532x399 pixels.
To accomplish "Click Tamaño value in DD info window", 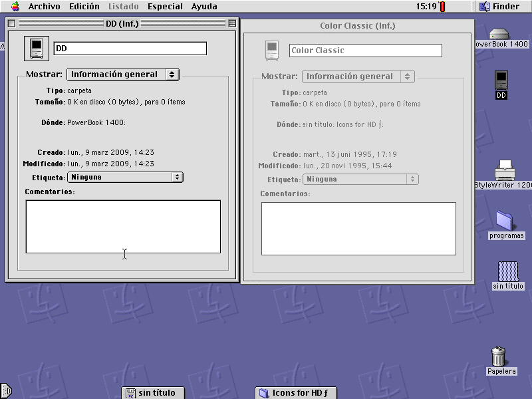I will coord(126,102).
